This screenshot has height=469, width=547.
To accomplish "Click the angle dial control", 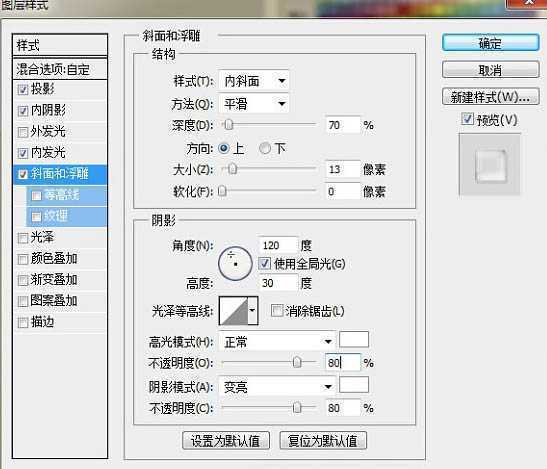I will pos(235,264).
